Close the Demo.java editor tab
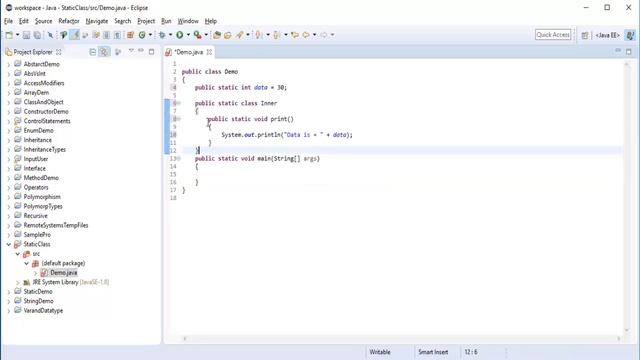 [x=209, y=52]
